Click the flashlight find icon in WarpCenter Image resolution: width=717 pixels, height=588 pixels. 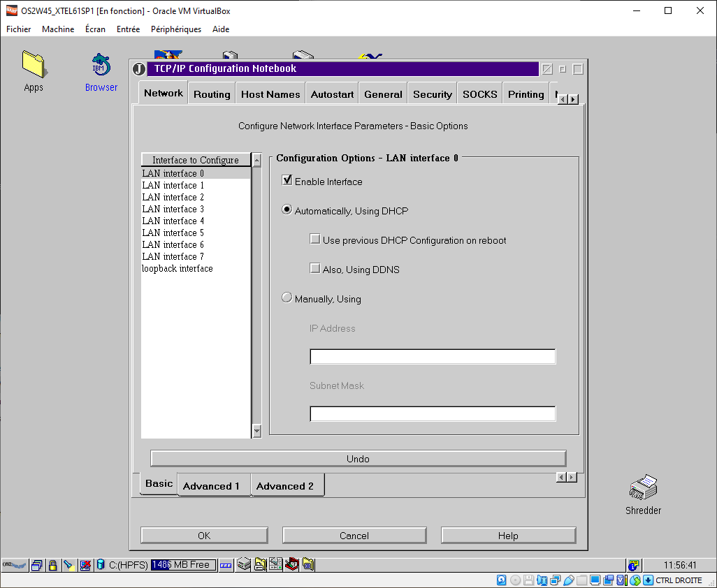click(68, 565)
